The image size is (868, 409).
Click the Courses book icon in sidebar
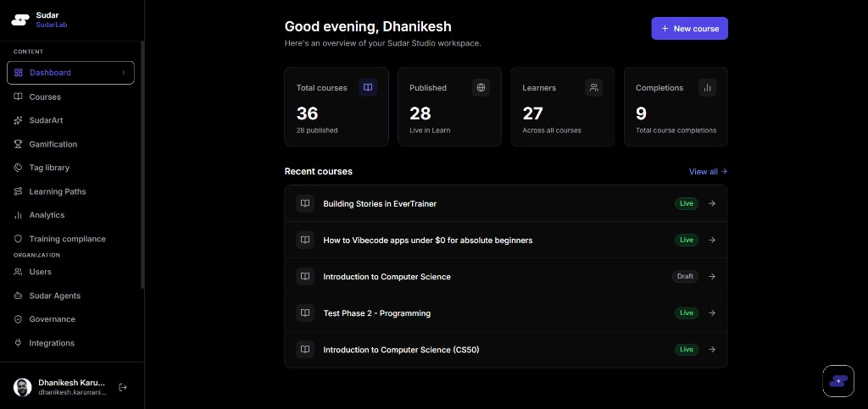tap(19, 97)
